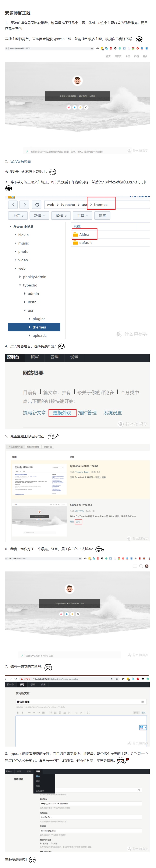Open the 上传 dropdown button

click(18, 216)
